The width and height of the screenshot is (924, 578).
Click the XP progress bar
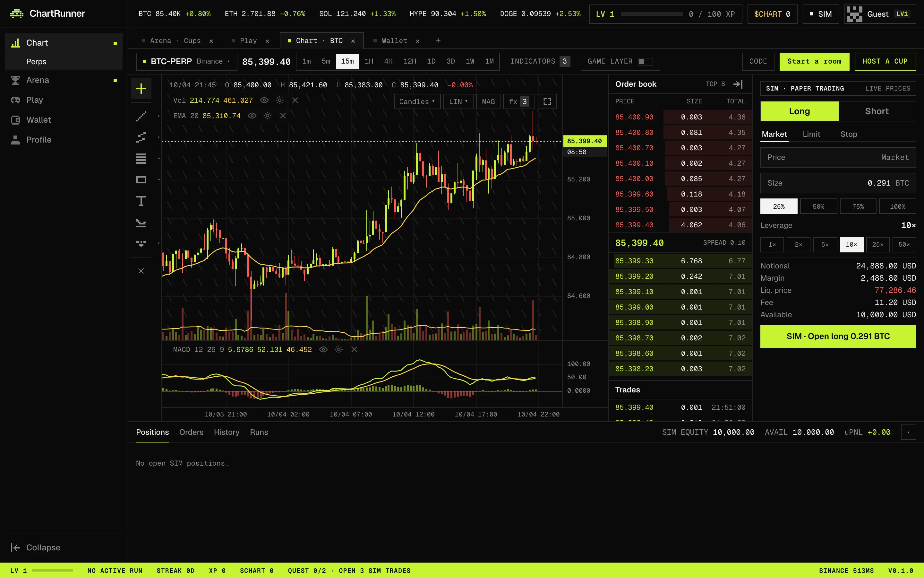(651, 14)
